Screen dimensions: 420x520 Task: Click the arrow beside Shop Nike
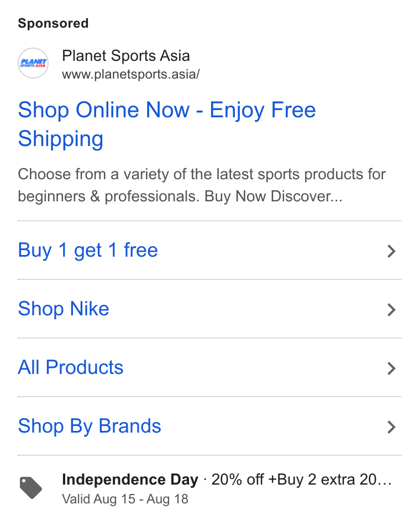tap(391, 310)
